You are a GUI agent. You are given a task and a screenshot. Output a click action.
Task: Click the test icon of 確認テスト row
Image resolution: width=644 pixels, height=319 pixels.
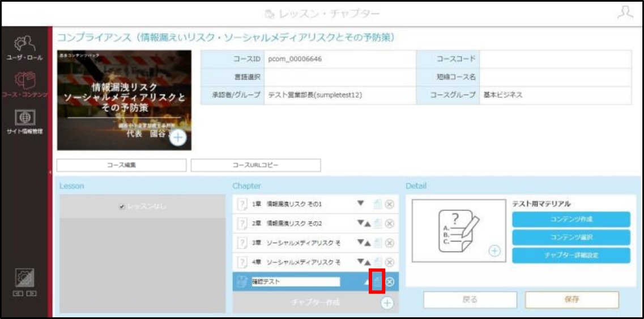click(242, 282)
